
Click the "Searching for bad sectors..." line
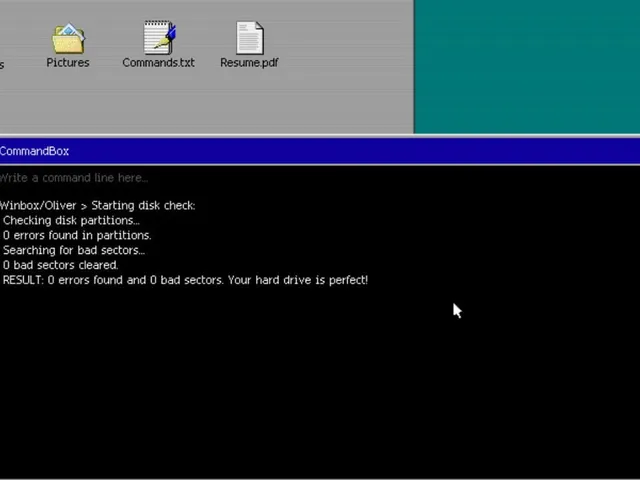pos(74,250)
